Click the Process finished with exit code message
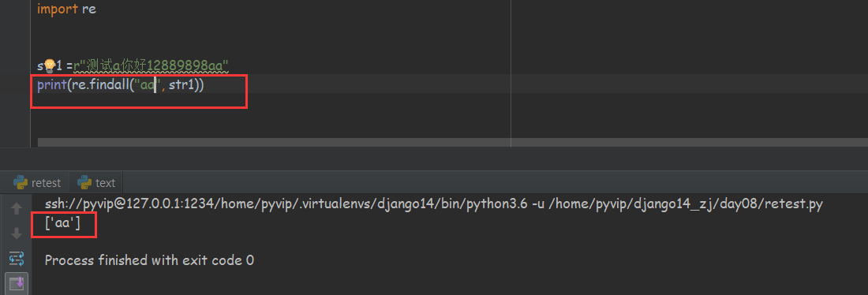 click(149, 260)
